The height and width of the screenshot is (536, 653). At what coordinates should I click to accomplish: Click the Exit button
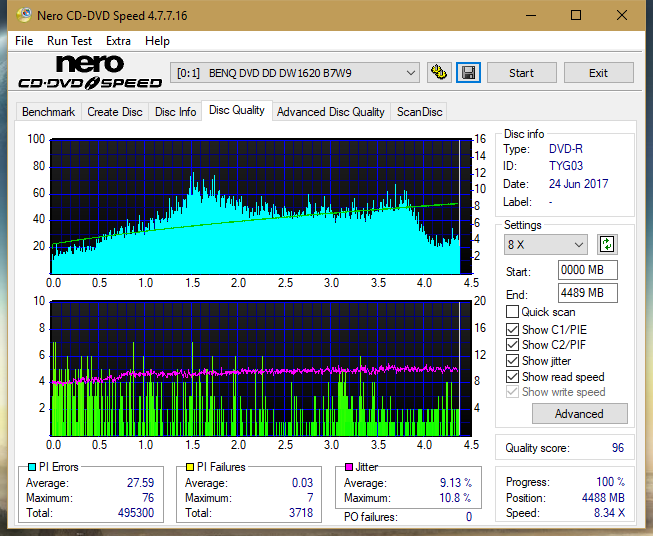[x=598, y=73]
